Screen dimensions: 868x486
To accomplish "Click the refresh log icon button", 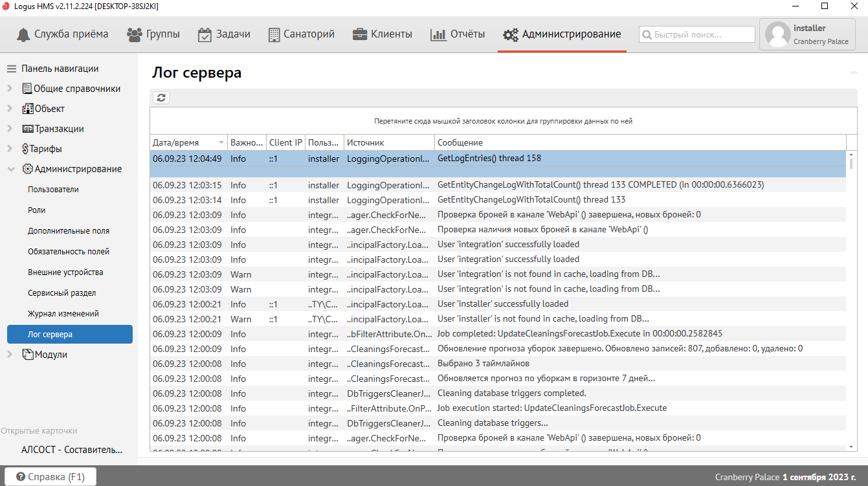I will coord(161,98).
